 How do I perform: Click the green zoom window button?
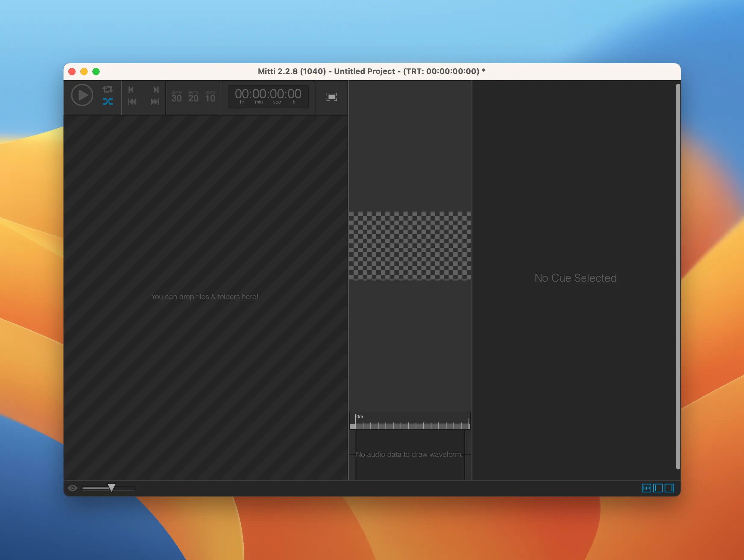(x=96, y=72)
